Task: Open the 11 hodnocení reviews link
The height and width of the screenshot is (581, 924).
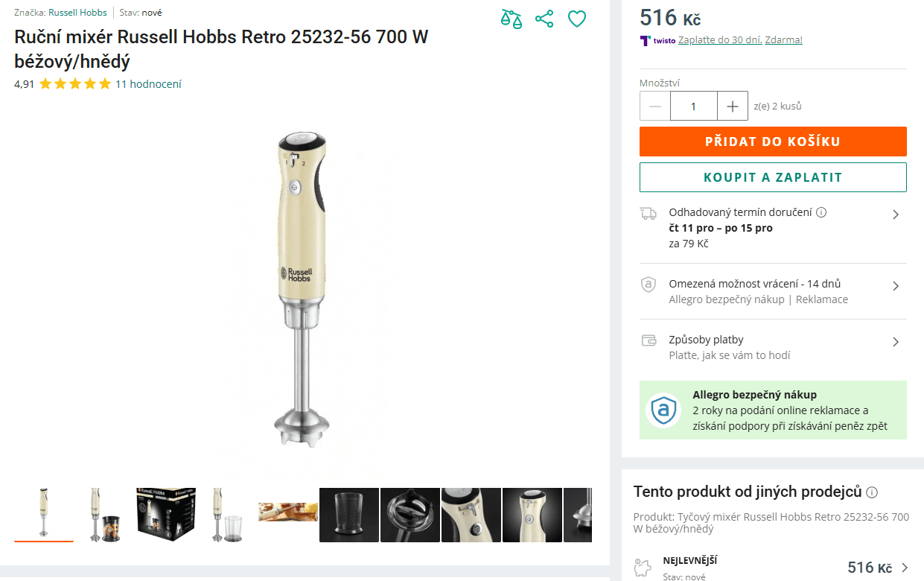Action: [148, 84]
